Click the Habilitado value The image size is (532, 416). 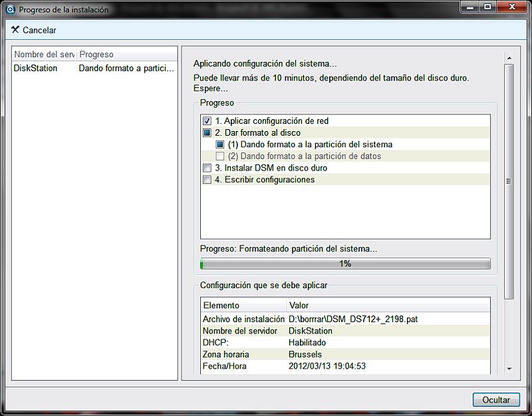point(307,343)
